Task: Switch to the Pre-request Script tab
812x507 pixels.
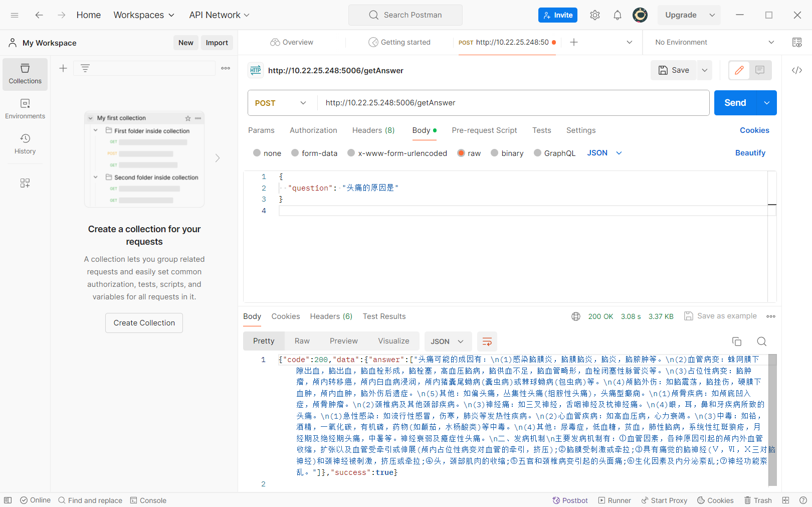Action: 484,130
